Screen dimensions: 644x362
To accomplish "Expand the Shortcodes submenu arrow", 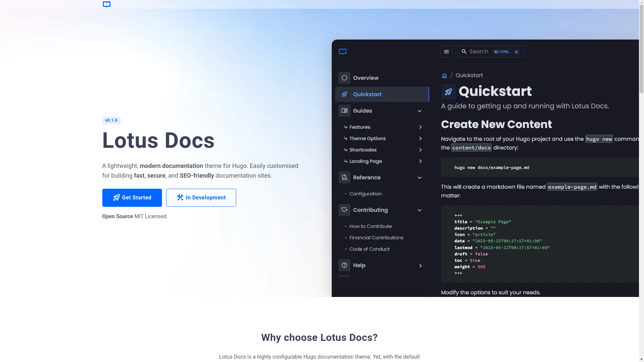I will pyautogui.click(x=420, y=150).
